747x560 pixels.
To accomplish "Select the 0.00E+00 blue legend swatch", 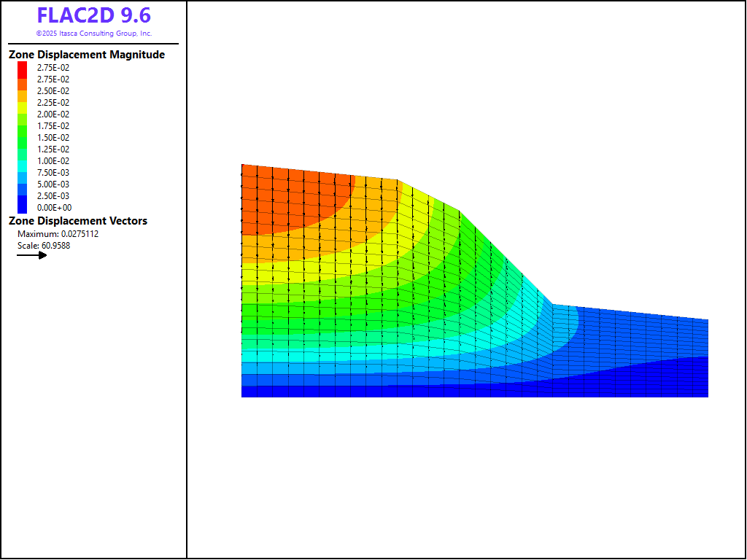I will click(23, 208).
